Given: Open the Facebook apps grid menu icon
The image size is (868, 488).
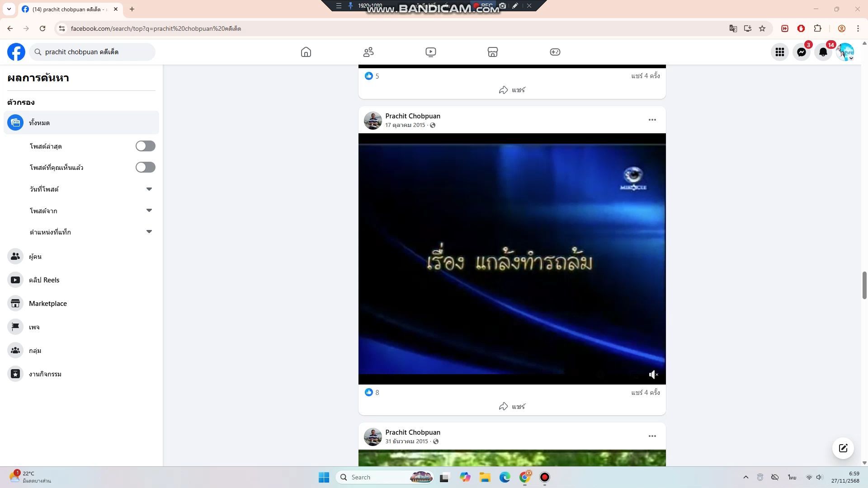Looking at the screenshot, I should tap(780, 52).
